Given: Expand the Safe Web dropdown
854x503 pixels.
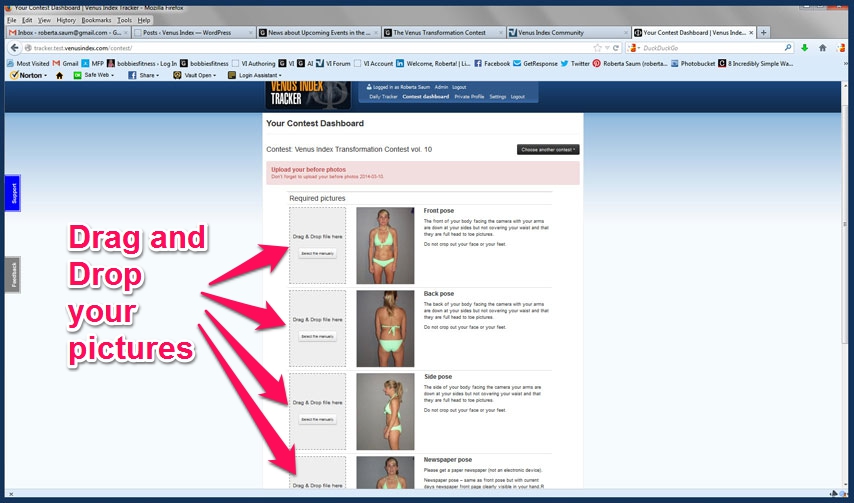Looking at the screenshot, I should [94, 75].
